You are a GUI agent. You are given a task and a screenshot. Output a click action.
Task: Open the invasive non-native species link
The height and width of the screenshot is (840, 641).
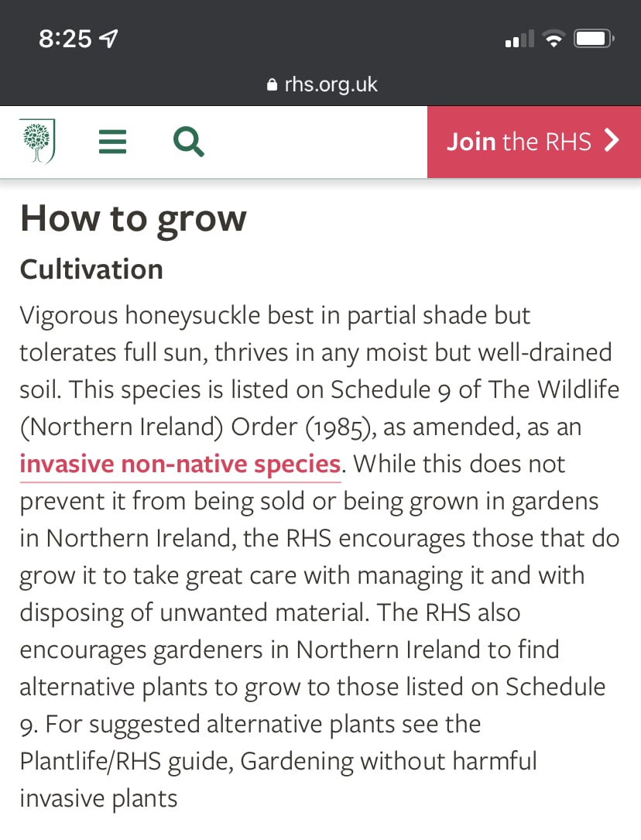point(180,464)
